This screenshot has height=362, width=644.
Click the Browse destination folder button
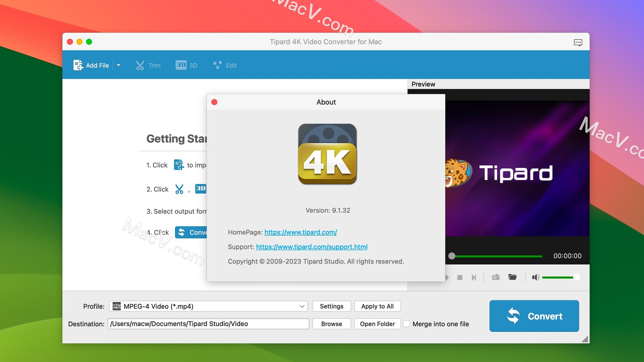[331, 323]
